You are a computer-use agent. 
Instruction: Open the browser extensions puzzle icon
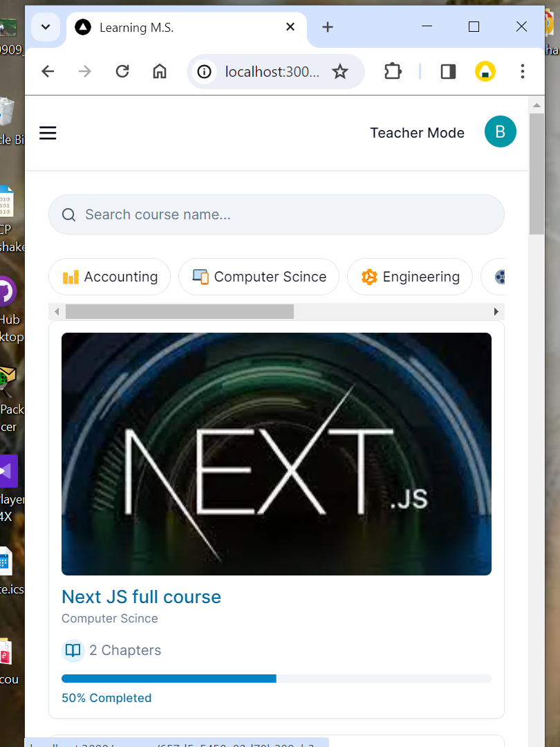(393, 71)
